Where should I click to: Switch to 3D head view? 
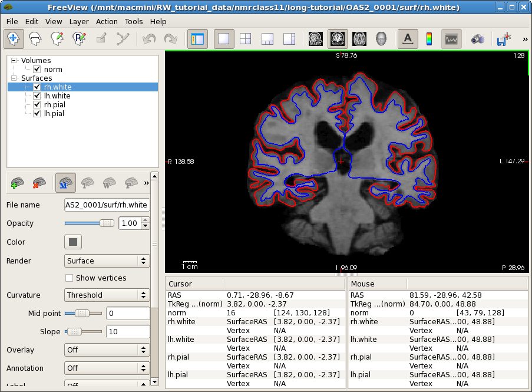pos(381,39)
